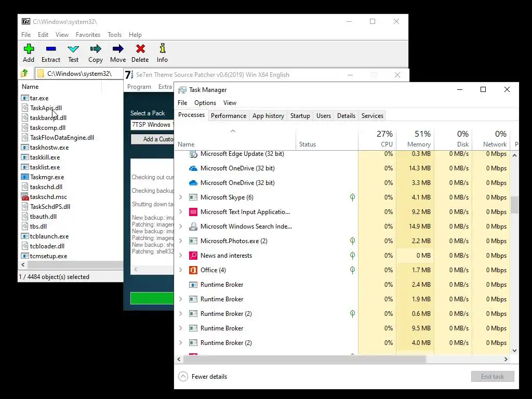Click the Delete toolbar icon in 7-Zip
The height and width of the screenshot is (399, 532).
(x=140, y=49)
